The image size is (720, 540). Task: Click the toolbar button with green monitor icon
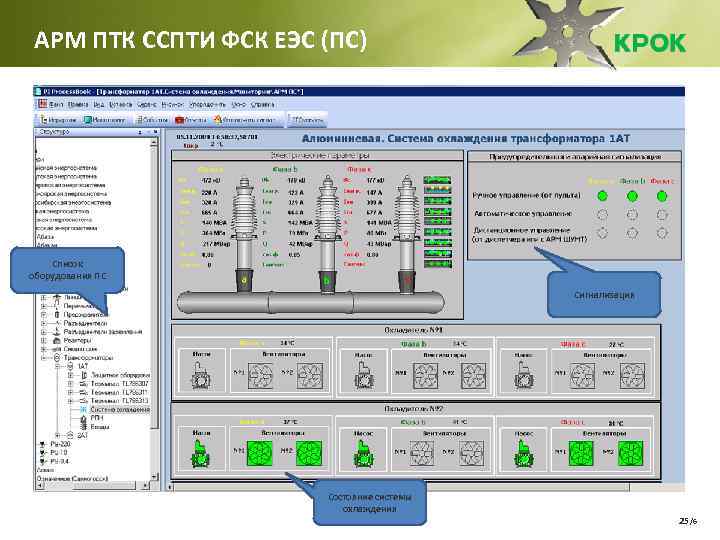pyautogui.click(x=104, y=120)
